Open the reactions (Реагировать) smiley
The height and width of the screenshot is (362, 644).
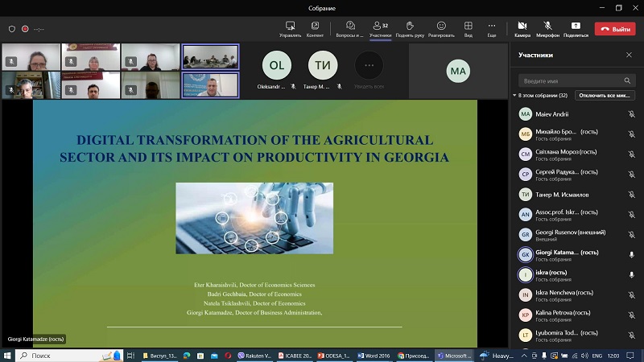[441, 28]
